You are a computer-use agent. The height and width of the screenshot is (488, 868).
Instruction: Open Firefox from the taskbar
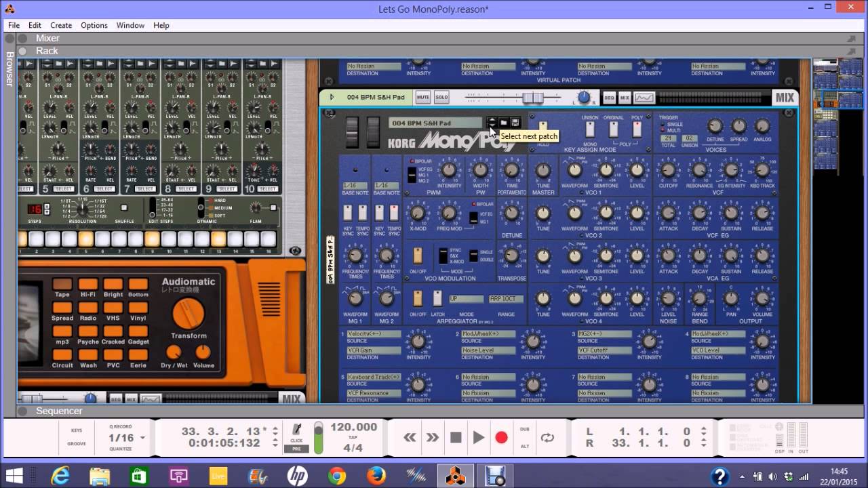point(376,475)
